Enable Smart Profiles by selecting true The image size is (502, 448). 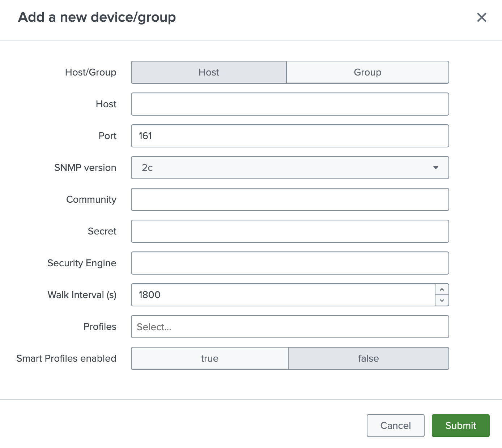[209, 358]
